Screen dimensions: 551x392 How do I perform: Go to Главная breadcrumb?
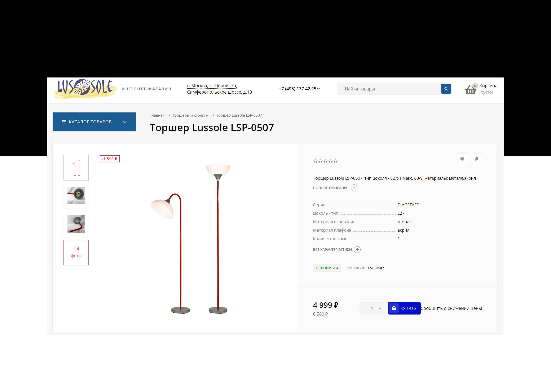coord(157,115)
